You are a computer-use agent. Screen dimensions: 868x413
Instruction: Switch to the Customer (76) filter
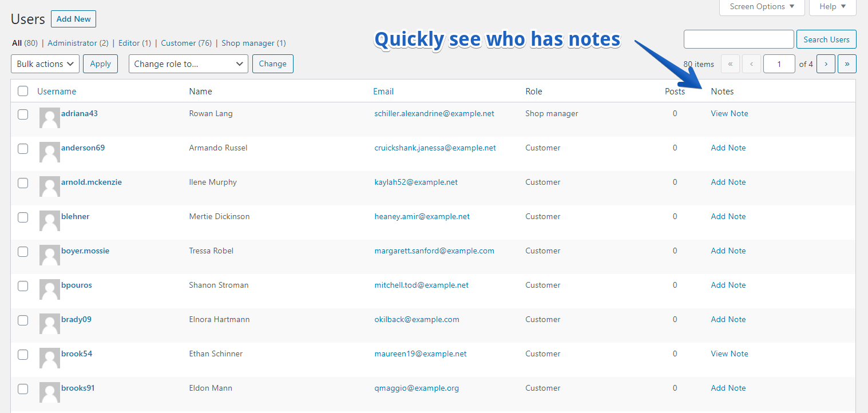pos(186,43)
